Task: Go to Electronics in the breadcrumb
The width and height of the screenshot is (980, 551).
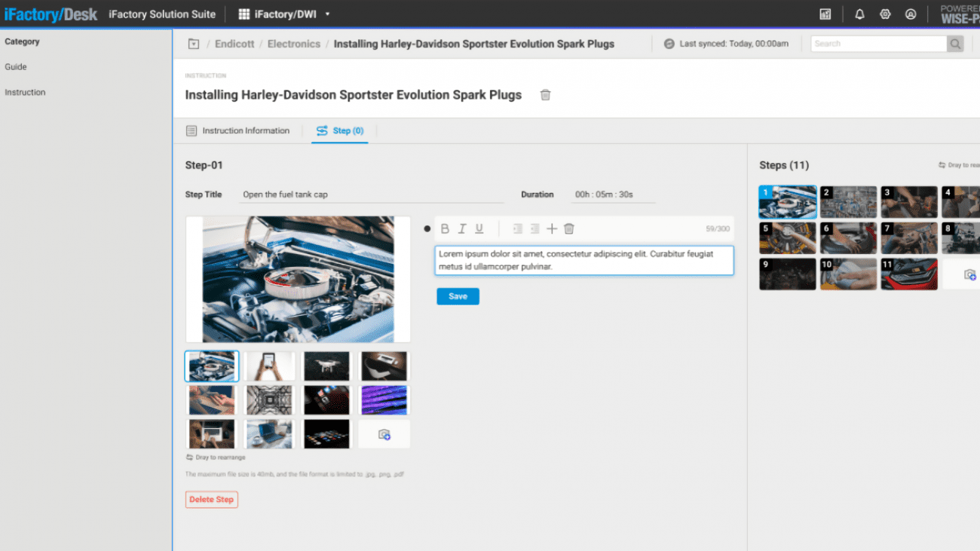Action: [294, 44]
